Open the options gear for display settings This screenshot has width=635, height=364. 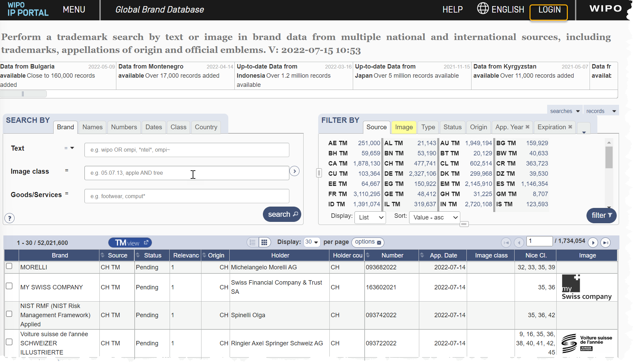[x=379, y=242]
